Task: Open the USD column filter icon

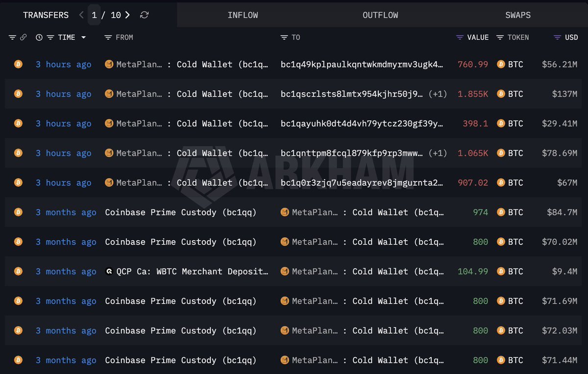Action: 556,37
